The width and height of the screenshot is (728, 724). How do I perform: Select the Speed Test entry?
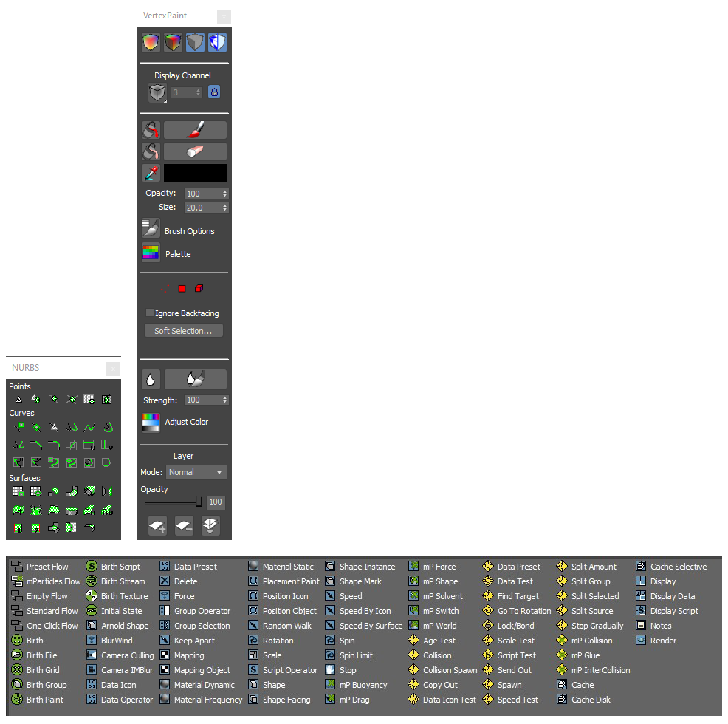click(510, 700)
